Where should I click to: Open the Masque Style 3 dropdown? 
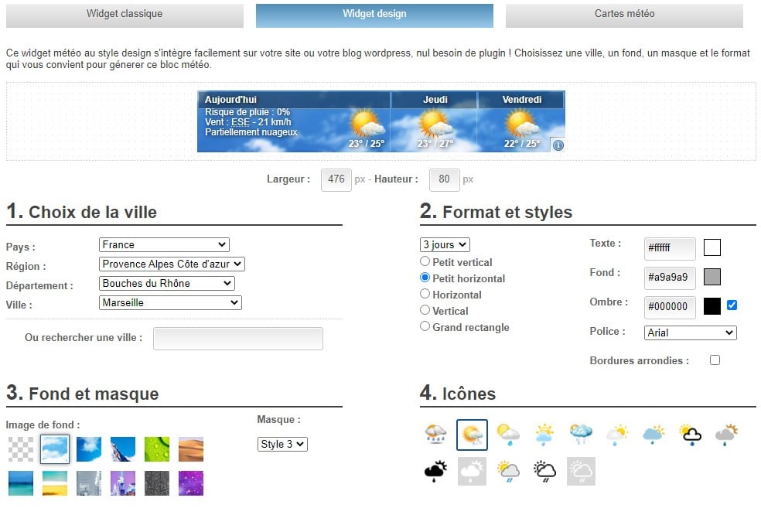[x=282, y=444]
